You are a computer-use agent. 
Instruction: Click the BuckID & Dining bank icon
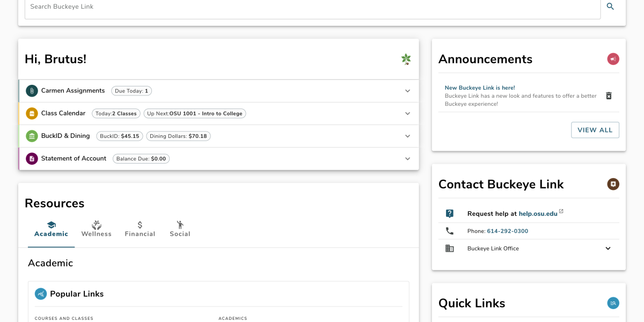(32, 136)
